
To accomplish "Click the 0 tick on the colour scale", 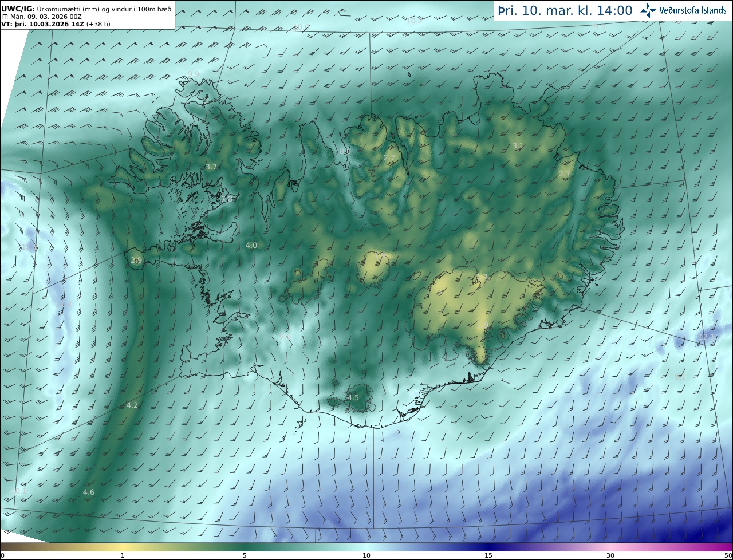I will (2, 555).
